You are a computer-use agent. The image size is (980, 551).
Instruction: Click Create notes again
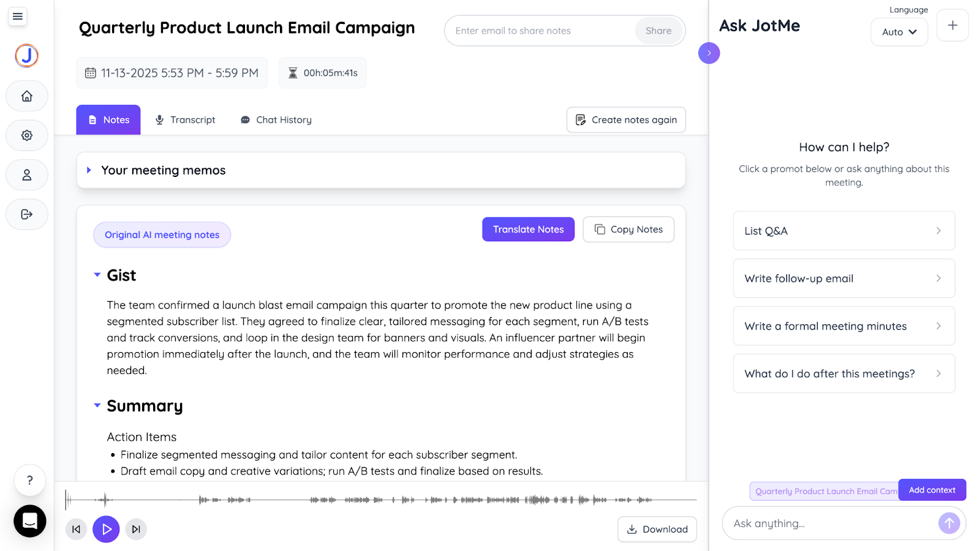click(x=625, y=119)
